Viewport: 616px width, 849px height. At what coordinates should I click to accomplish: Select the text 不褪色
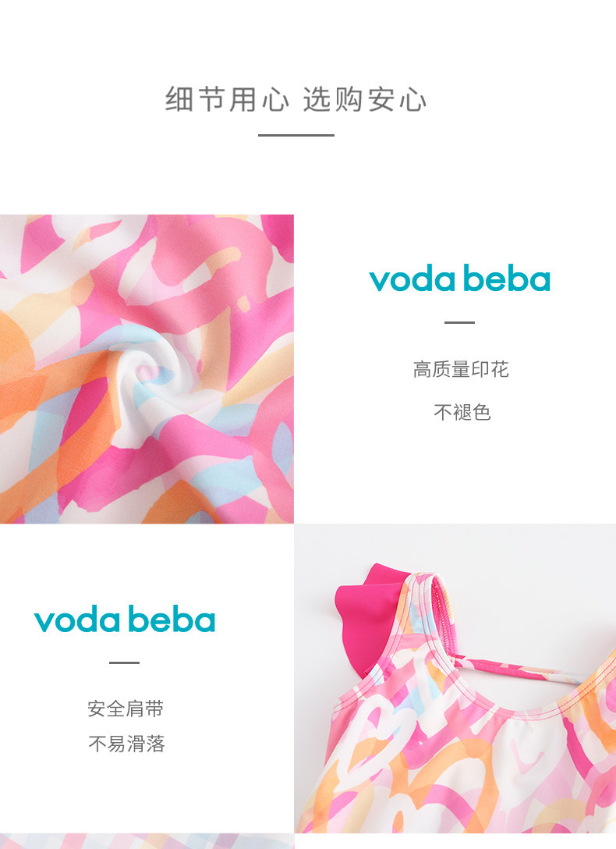(462, 412)
